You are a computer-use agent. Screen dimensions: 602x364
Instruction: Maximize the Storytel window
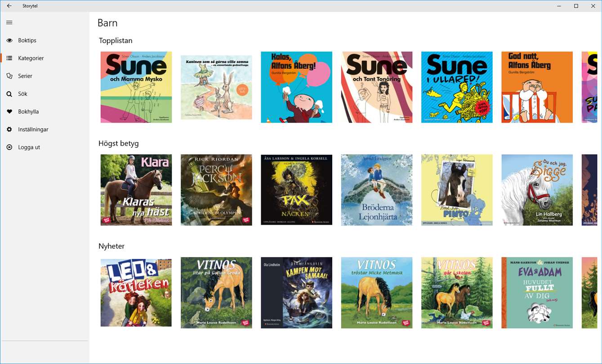[576, 6]
